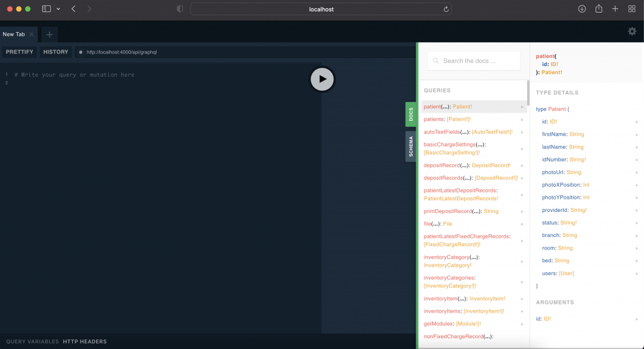Switch to the SCHEMA side tab

click(411, 147)
